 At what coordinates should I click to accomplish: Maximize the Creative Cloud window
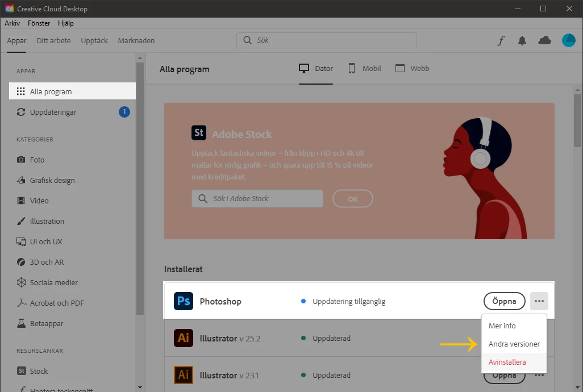(x=543, y=8)
